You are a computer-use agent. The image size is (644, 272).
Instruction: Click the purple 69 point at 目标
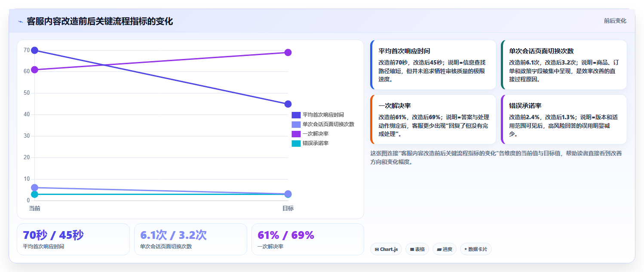(288, 53)
